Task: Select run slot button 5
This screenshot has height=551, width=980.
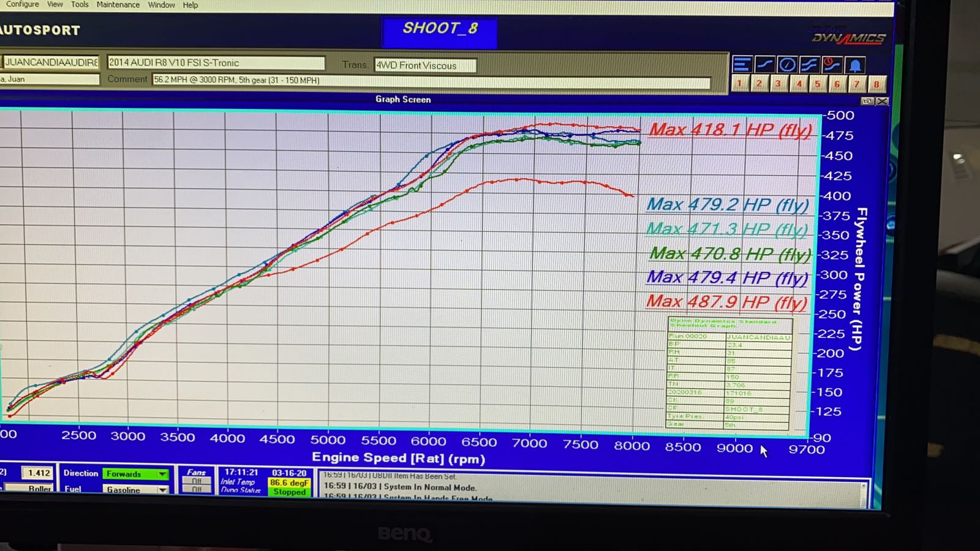Action: (818, 84)
